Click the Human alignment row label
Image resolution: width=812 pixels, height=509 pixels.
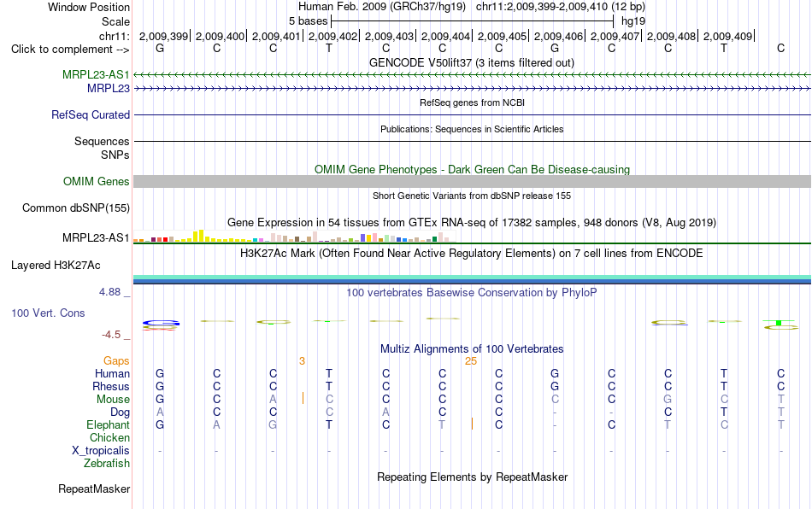(x=112, y=373)
